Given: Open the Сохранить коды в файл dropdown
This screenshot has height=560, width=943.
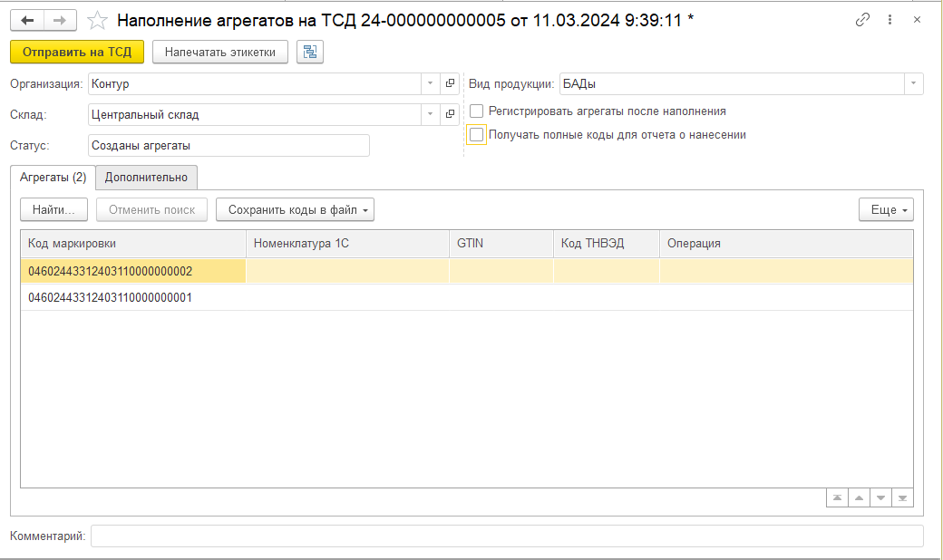Looking at the screenshot, I should (x=295, y=209).
